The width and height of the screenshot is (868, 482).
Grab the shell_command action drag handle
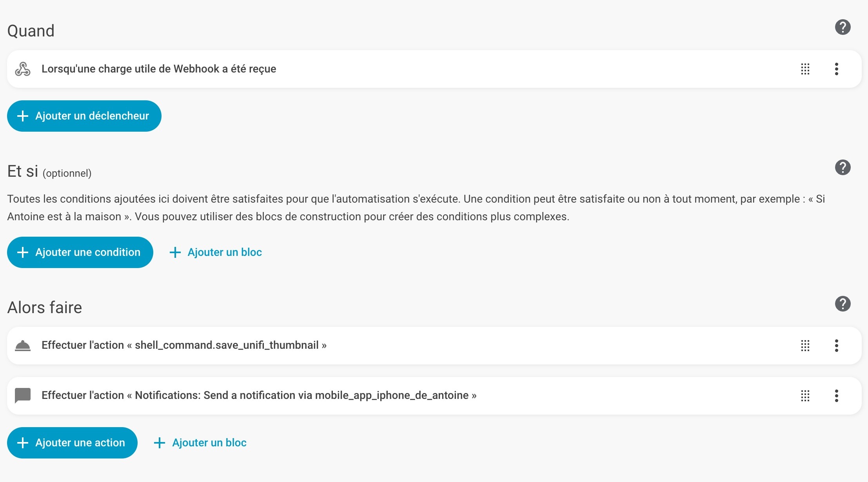pos(805,346)
